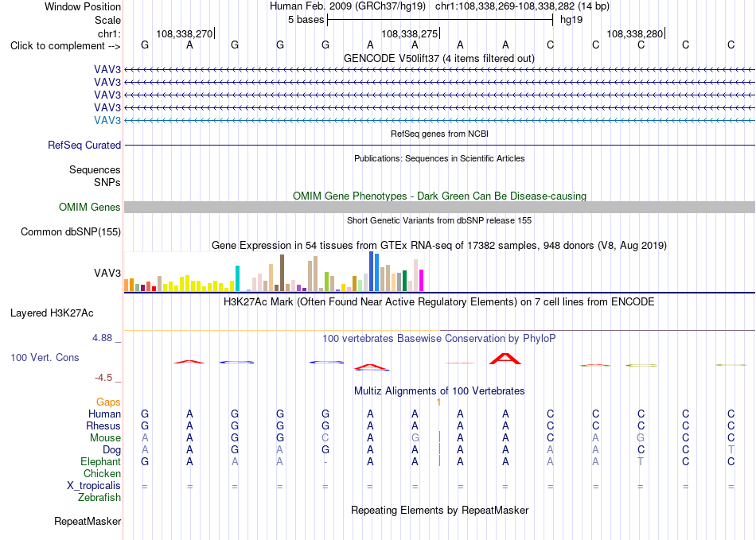Click the orange Gaps label
Screen dimensions: 756x540
(x=108, y=402)
